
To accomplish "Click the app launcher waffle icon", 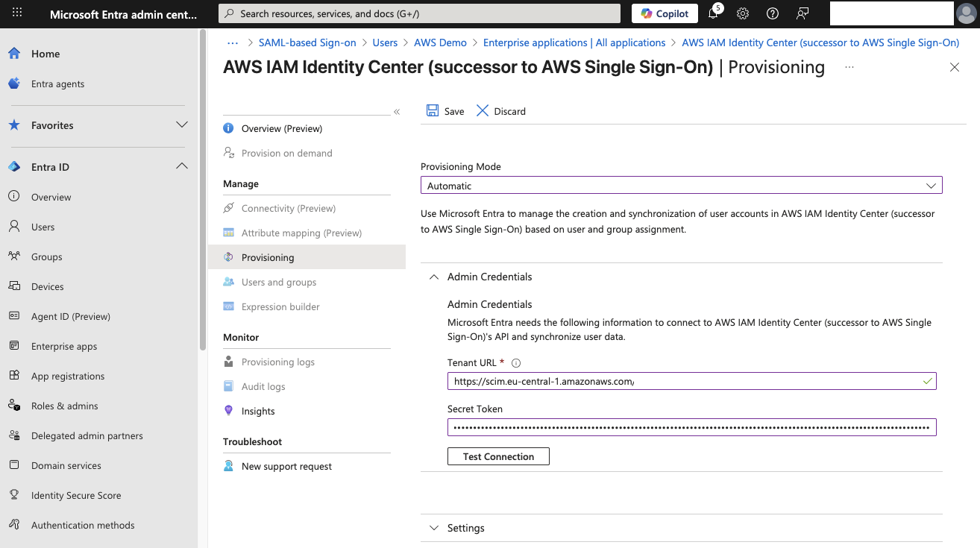I will tap(16, 13).
